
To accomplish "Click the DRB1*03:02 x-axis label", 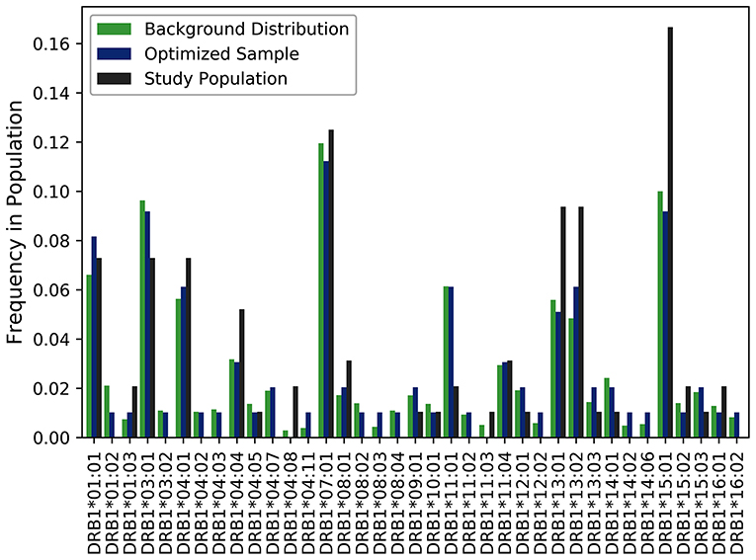I will click(165, 502).
